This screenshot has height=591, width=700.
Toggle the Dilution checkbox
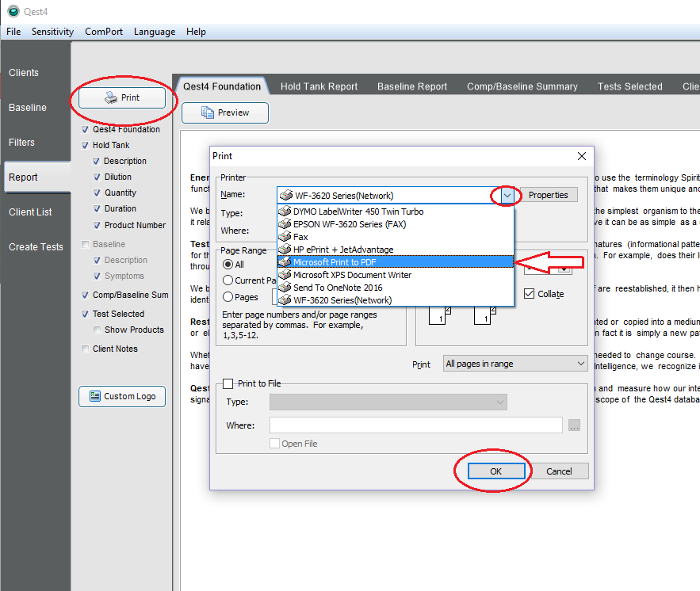point(97,177)
